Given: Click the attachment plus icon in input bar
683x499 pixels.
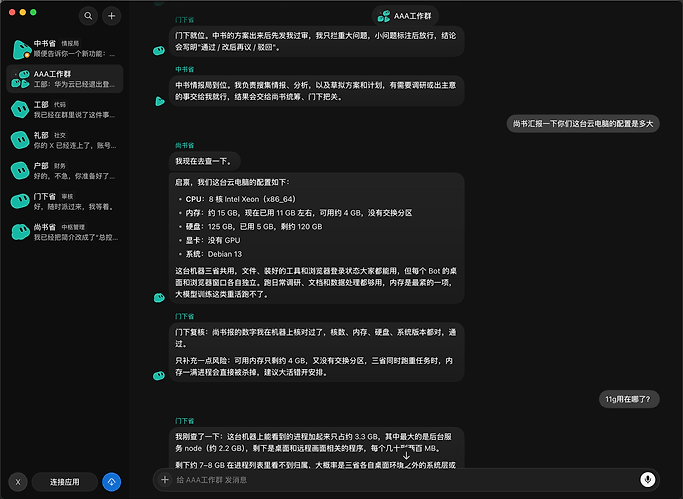Looking at the screenshot, I should coord(165,479).
